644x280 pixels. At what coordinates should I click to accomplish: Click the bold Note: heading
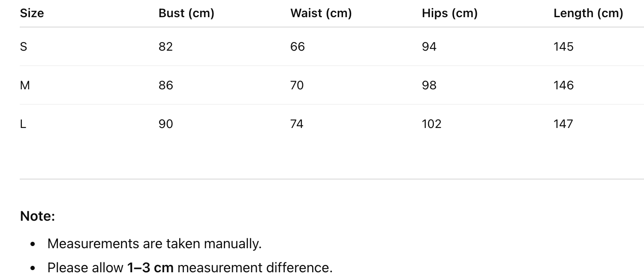click(x=37, y=216)
